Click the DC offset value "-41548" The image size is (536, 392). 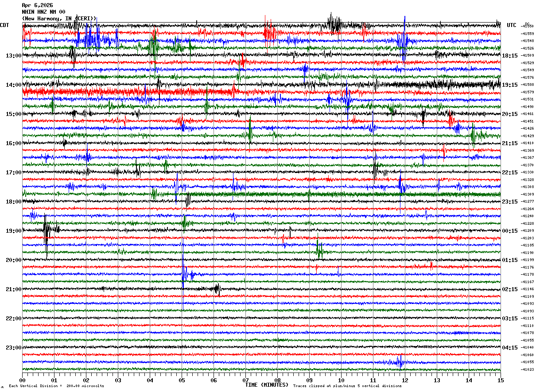click(527, 41)
